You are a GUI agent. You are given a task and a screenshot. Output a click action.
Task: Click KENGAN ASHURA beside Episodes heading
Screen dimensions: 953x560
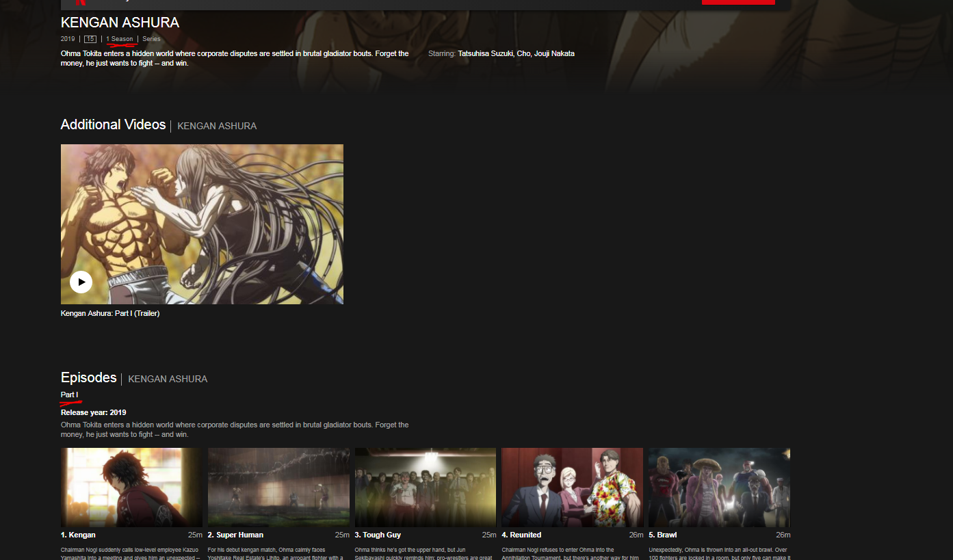point(168,379)
